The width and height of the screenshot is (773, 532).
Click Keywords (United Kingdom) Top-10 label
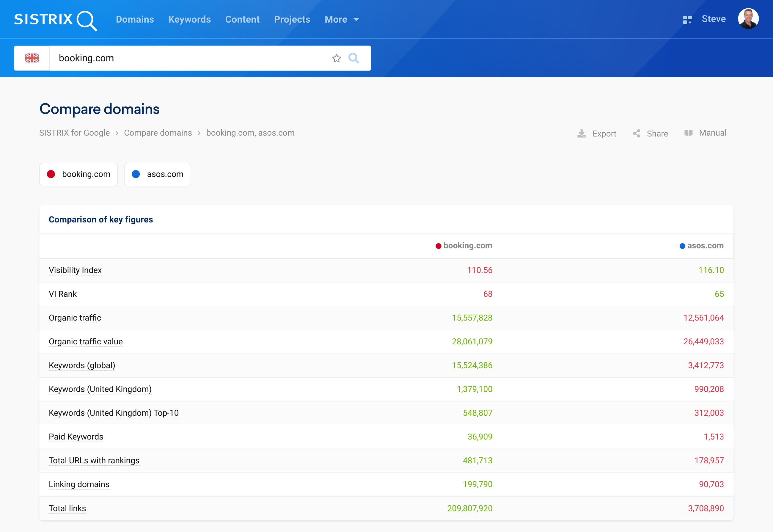[114, 413]
